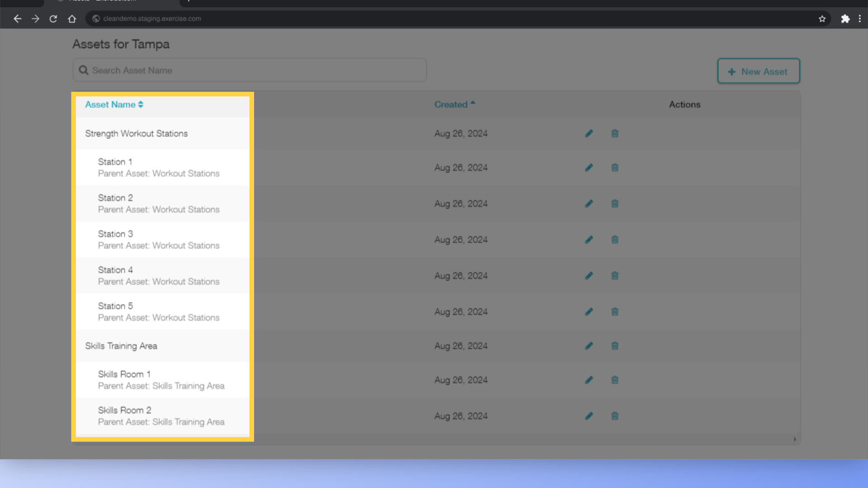Click the horizontal scrollbar at bottom right
Image resolution: width=868 pixels, height=488 pixels.
click(795, 440)
